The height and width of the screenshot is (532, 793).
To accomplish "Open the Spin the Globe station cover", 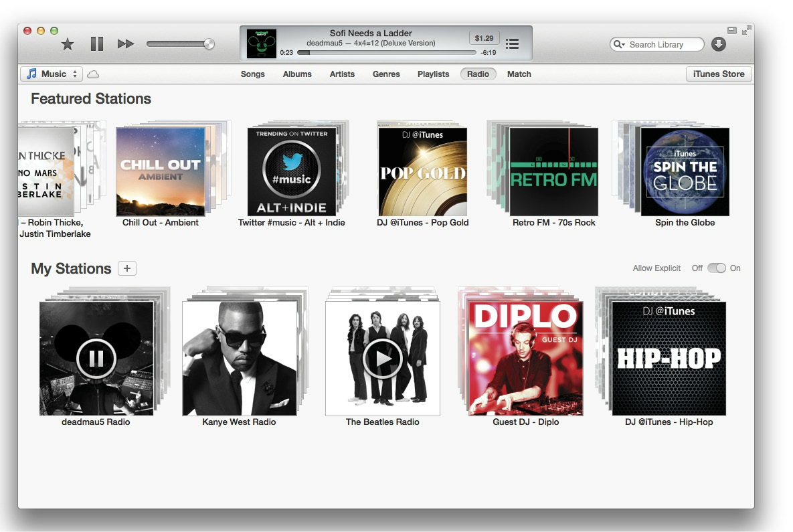I will [685, 171].
